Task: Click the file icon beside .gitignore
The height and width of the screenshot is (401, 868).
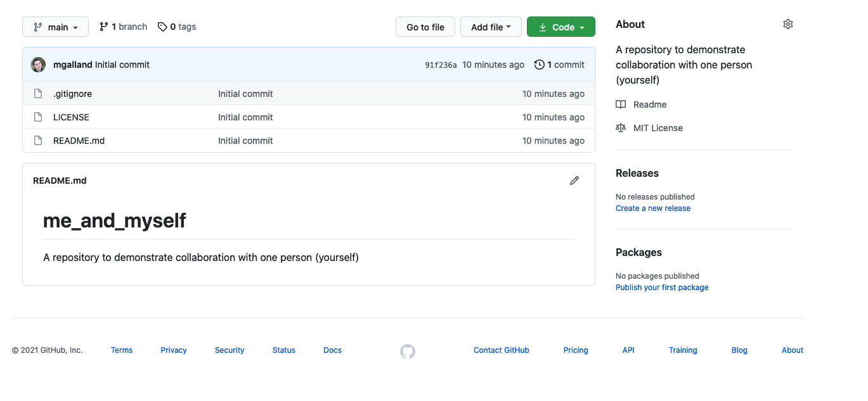Action: pyautogui.click(x=38, y=94)
